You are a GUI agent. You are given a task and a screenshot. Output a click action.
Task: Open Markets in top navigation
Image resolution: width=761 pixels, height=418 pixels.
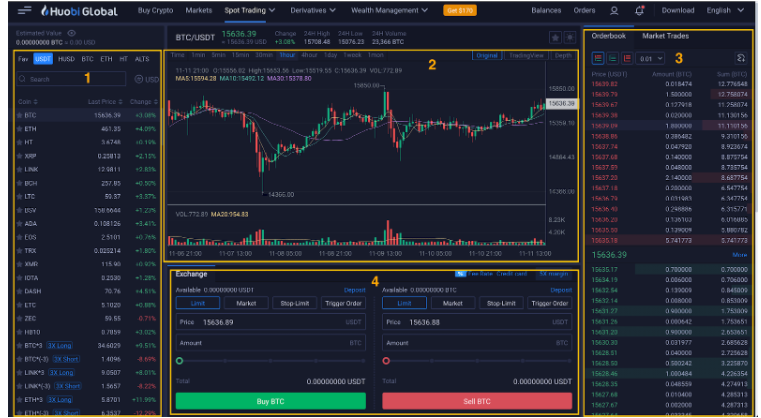point(199,10)
